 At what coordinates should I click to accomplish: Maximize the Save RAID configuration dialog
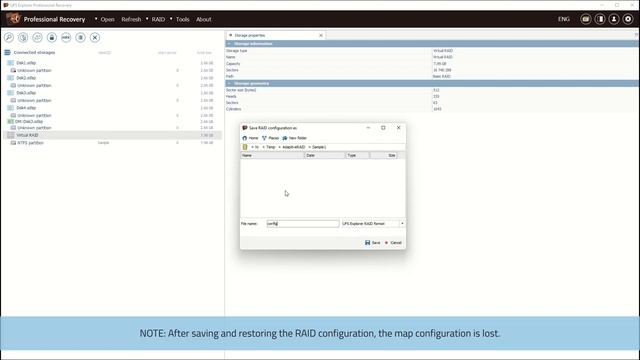click(383, 128)
